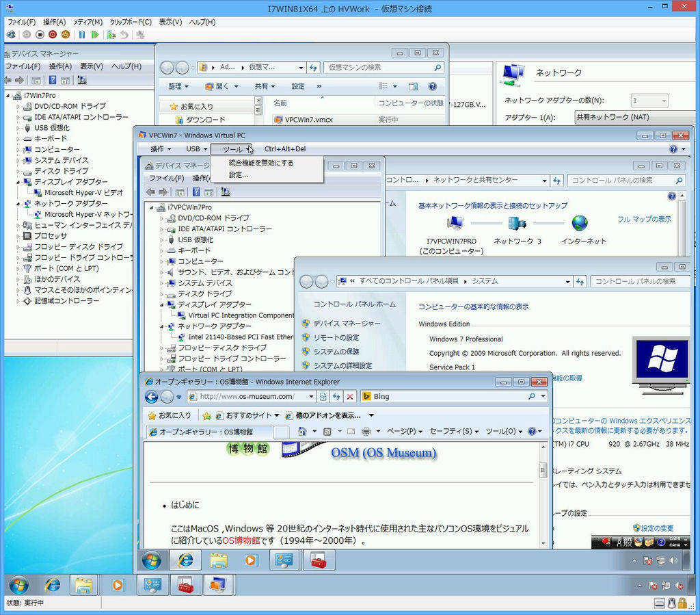This screenshot has height=615, width=700.
Task: Click the revert checkpoint arrow icon
Action: [124, 34]
